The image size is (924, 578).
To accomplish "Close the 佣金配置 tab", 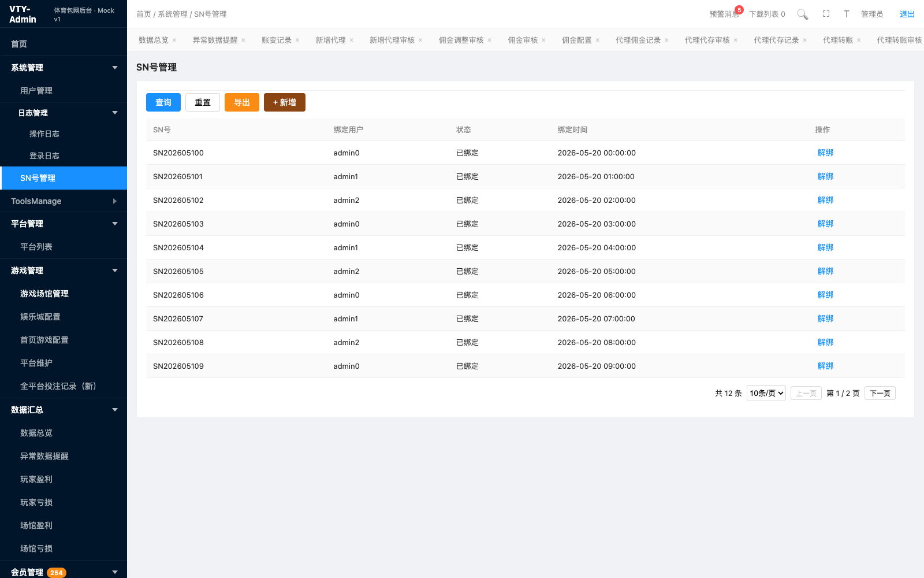I will (x=598, y=40).
